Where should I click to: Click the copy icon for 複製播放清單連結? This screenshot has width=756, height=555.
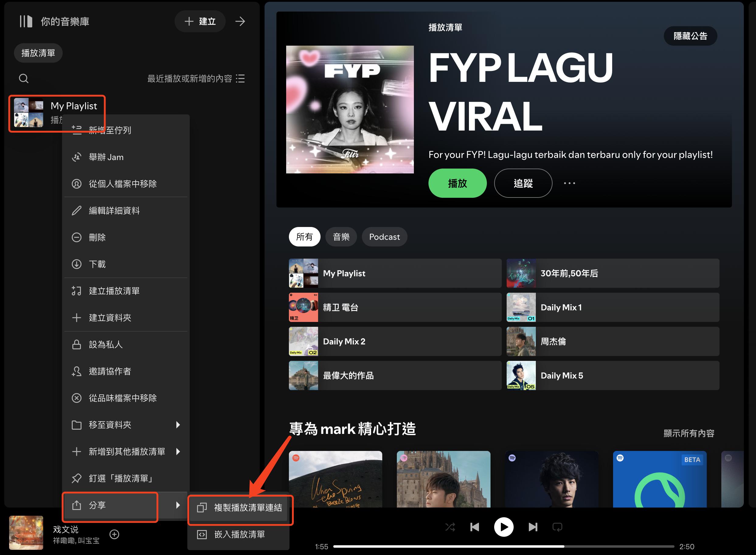202,508
